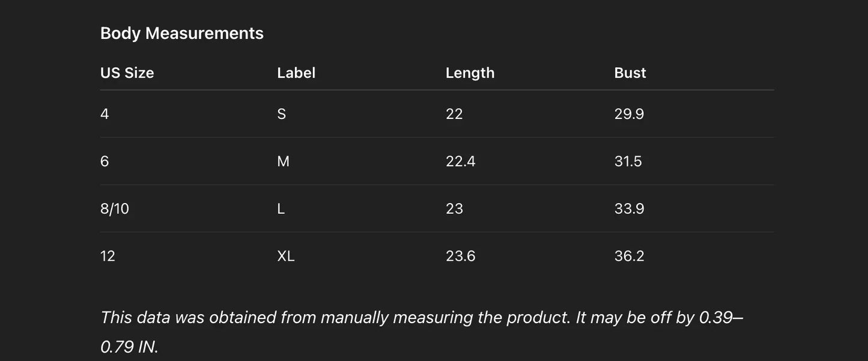Select the M label cell
This screenshot has width=868, height=361.
click(283, 162)
